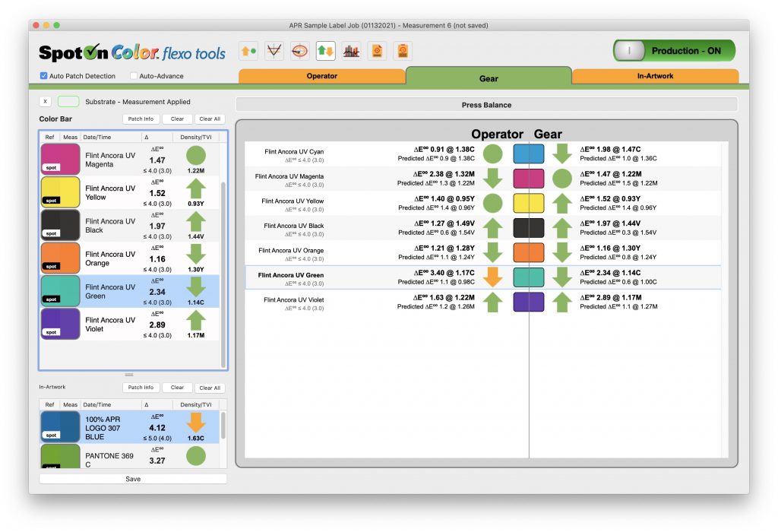Viewport: 778px width, 532px height.
Task: Select Flint Ancora UV Orange in Color Bar list
Action: (129, 258)
